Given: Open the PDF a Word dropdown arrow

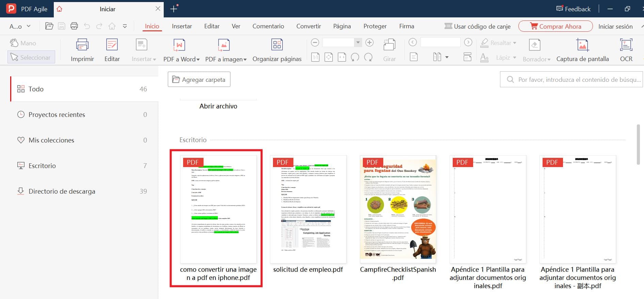Looking at the screenshot, I should (x=198, y=59).
